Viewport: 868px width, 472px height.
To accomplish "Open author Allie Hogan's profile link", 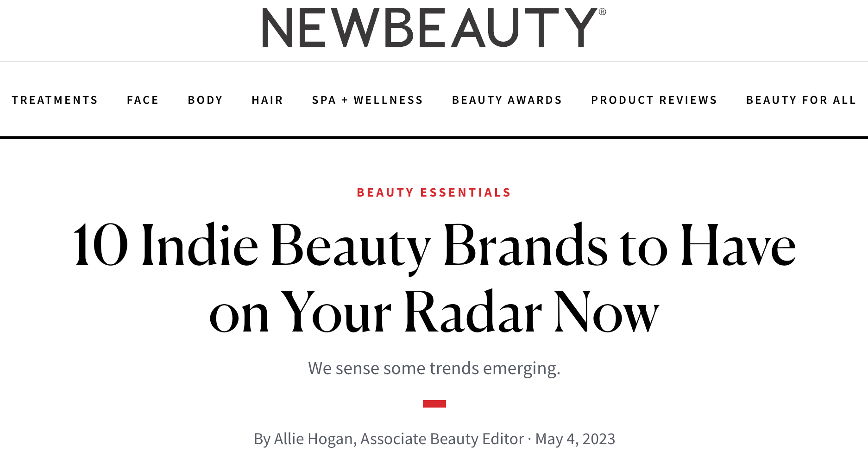I will point(314,439).
